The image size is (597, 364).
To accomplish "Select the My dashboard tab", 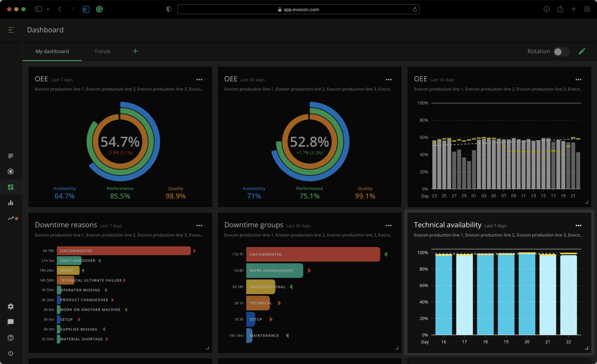I will coord(52,51).
